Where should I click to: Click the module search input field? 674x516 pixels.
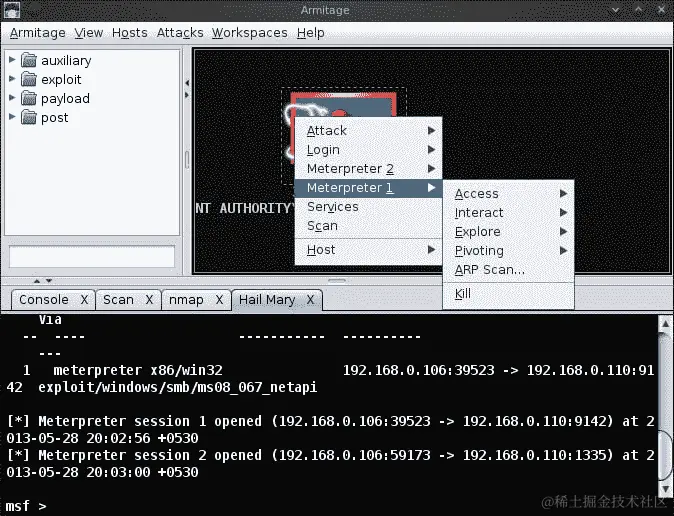pyautogui.click(x=92, y=257)
